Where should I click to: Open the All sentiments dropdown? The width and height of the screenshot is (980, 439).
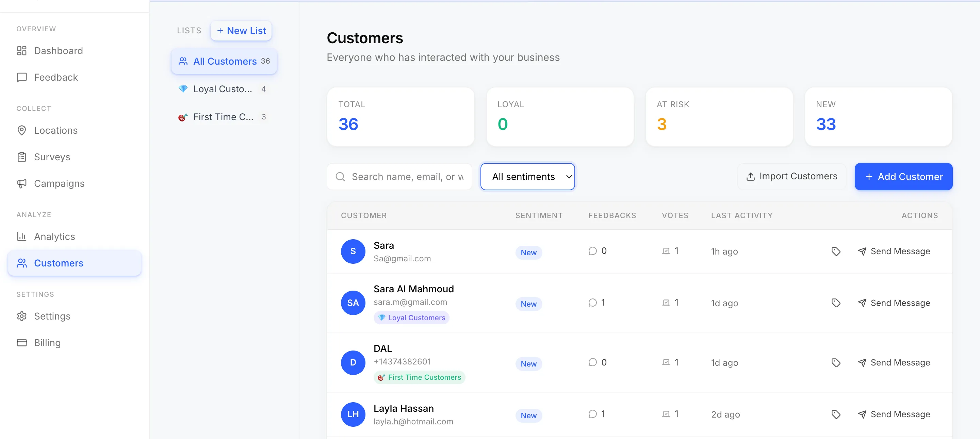tap(528, 177)
